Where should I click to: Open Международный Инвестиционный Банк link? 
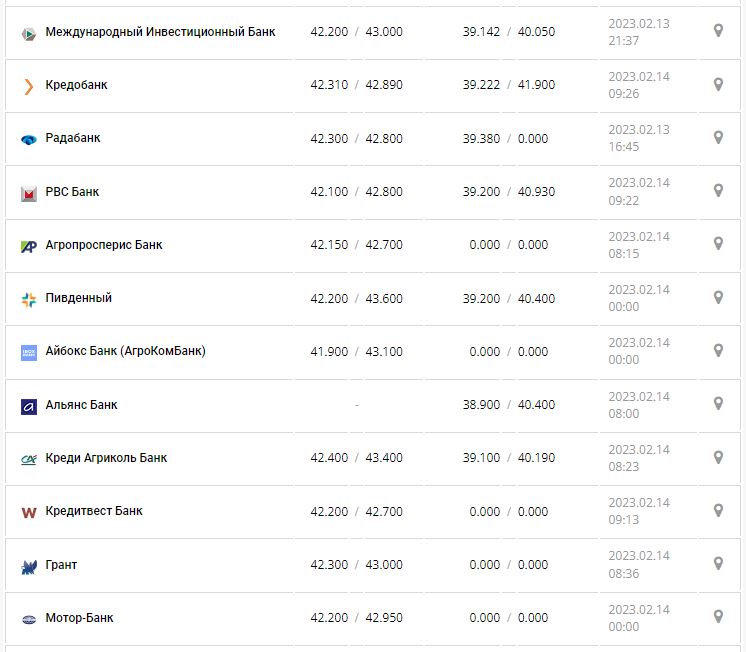tap(160, 32)
